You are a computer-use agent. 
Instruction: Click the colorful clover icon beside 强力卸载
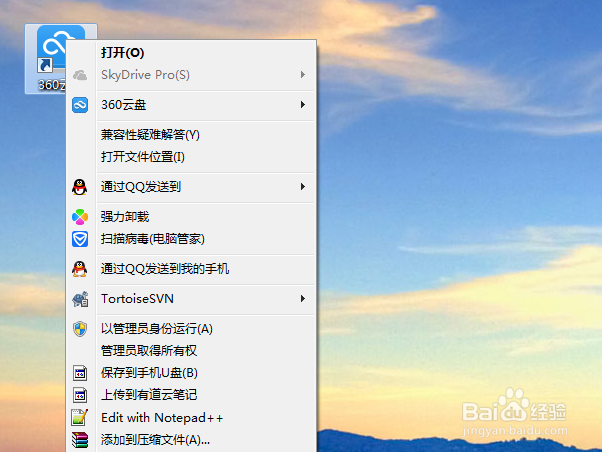(x=80, y=217)
